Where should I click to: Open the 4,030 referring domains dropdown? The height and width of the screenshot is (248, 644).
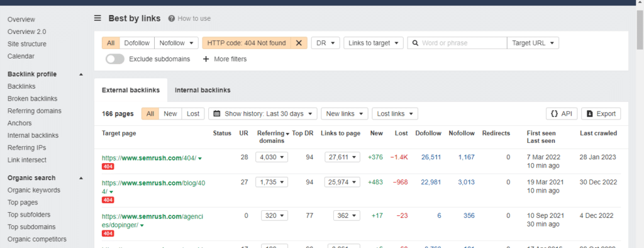(x=272, y=157)
